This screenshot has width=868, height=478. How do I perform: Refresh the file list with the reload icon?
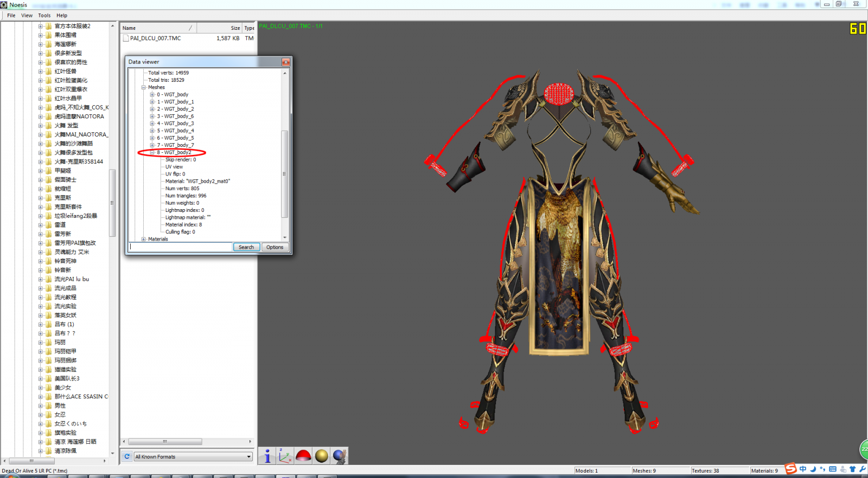(x=127, y=456)
